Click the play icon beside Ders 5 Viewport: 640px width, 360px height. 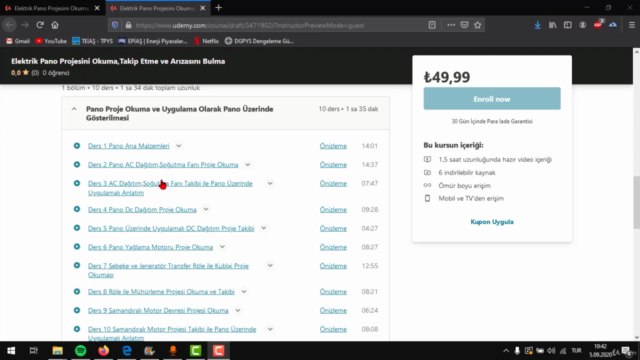point(77,228)
